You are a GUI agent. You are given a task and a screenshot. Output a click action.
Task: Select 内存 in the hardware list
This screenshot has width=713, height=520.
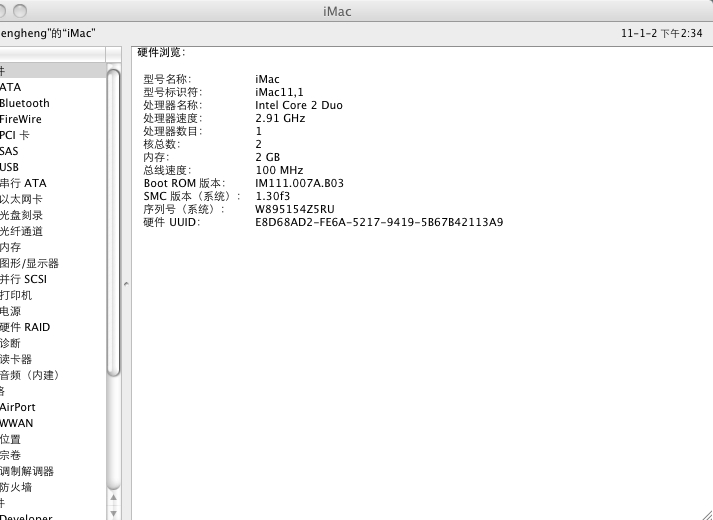pos(11,247)
